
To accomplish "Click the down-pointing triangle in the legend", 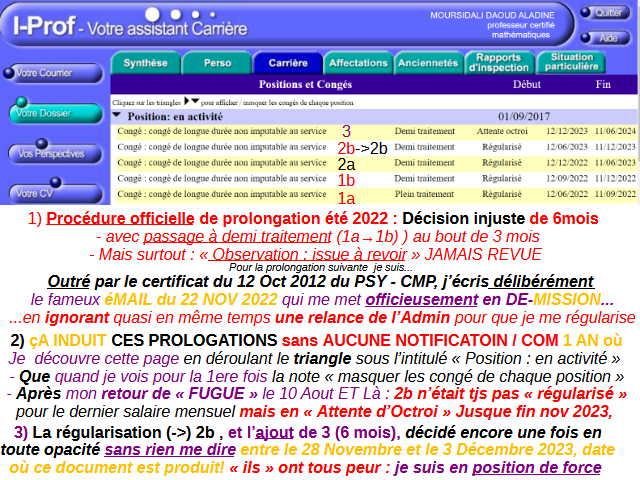I will [196, 101].
